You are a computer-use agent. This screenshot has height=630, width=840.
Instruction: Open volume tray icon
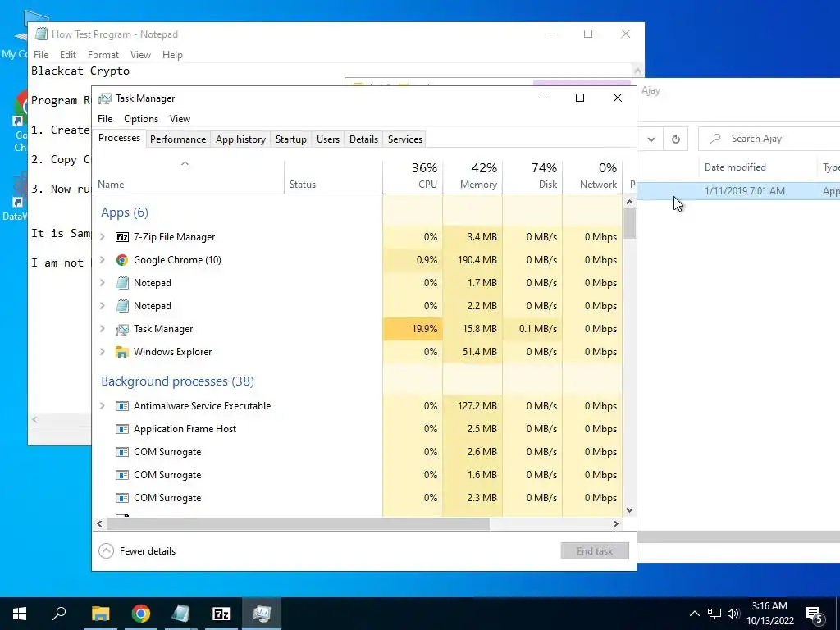[x=733, y=614]
